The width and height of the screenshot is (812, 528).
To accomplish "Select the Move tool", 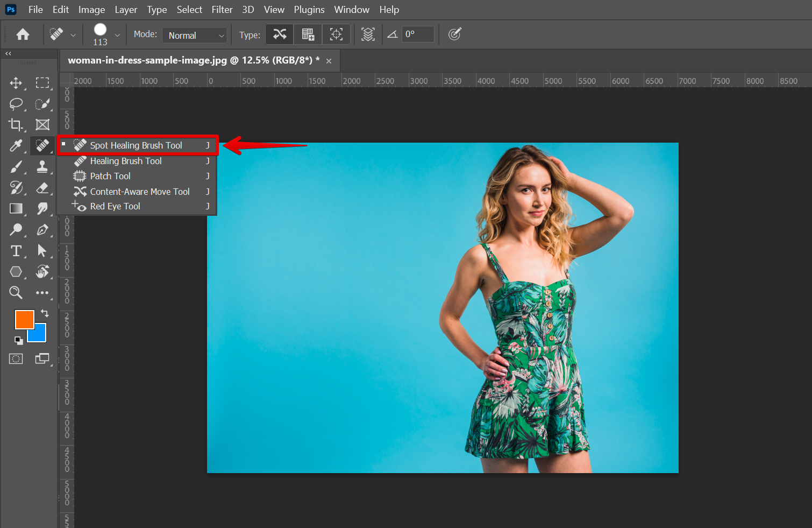I will tap(16, 83).
